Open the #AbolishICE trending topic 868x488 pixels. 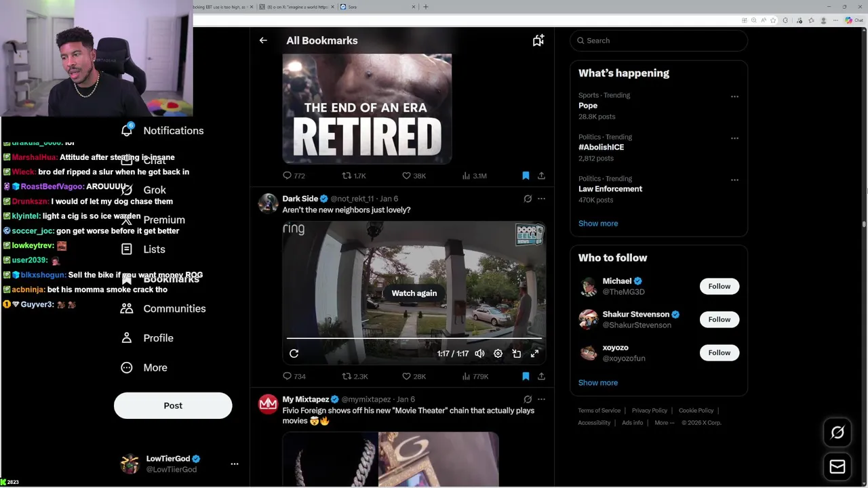658,147
